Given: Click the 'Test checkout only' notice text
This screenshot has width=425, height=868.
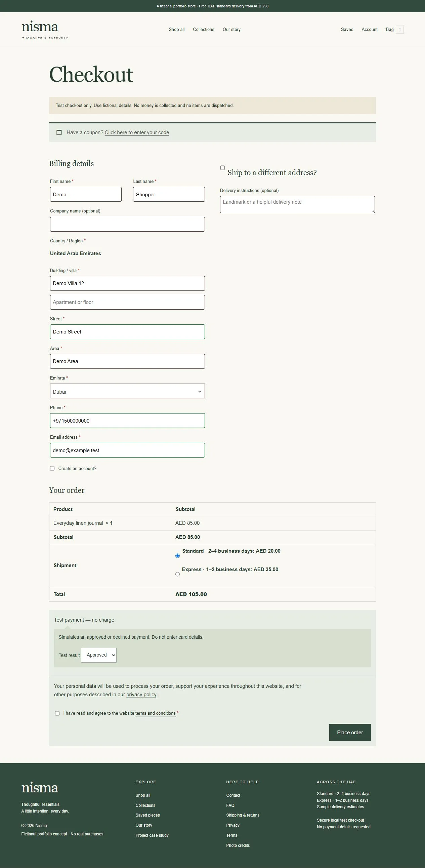Looking at the screenshot, I should click(145, 106).
